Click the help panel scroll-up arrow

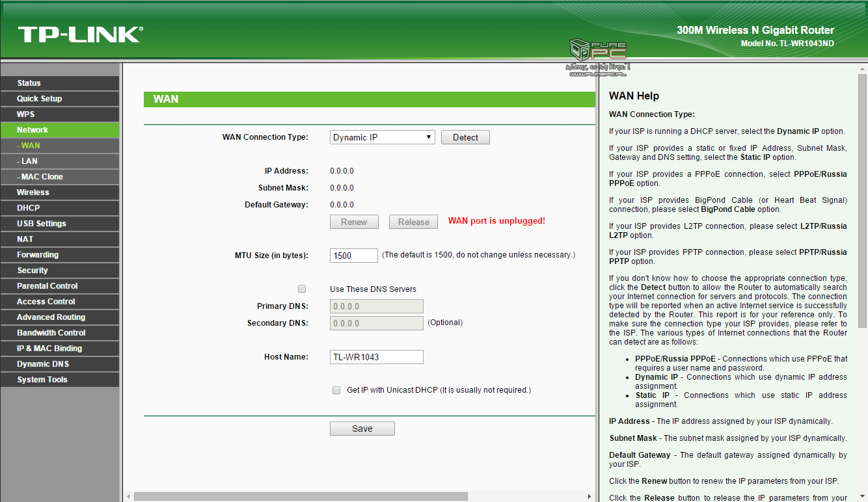[x=861, y=68]
